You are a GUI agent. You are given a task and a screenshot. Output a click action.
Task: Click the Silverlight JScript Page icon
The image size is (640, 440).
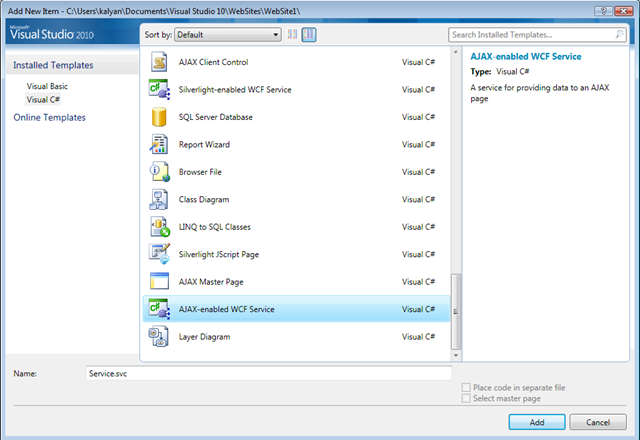[x=159, y=254]
